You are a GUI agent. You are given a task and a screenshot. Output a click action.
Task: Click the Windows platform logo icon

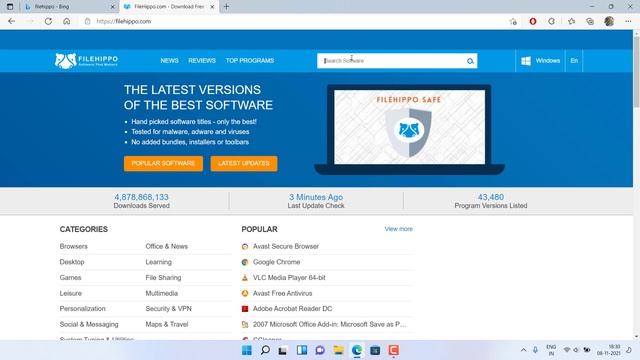pos(526,61)
